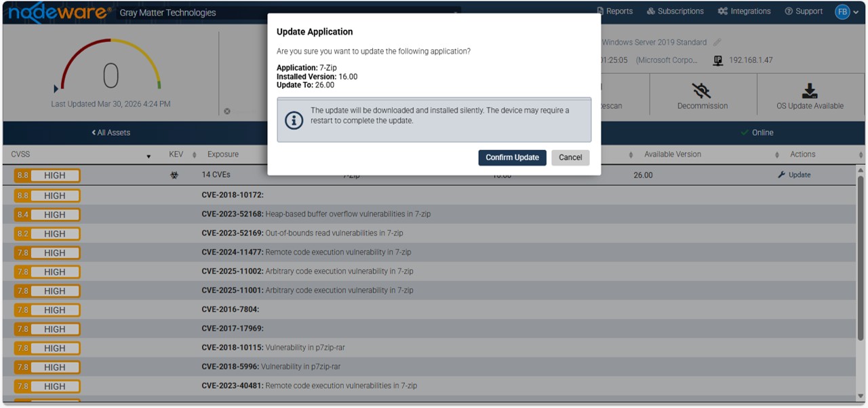The width and height of the screenshot is (868, 408).
Task: Select the CVE-2018-5996 p7zip-rar row
Action: tap(429, 367)
